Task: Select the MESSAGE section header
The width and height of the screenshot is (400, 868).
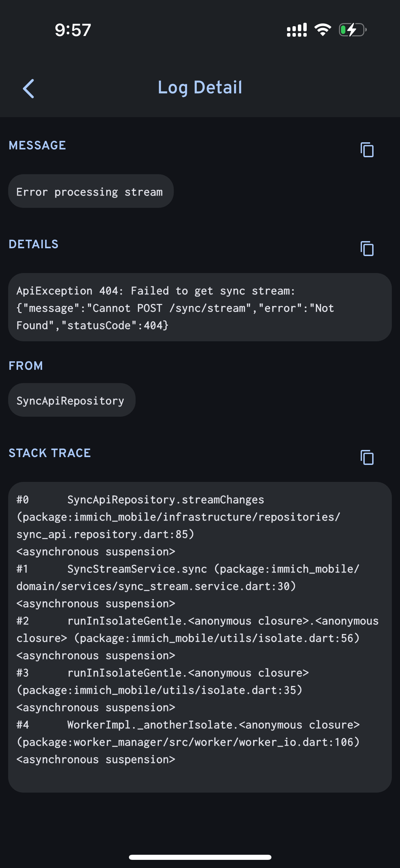Action: point(37,145)
